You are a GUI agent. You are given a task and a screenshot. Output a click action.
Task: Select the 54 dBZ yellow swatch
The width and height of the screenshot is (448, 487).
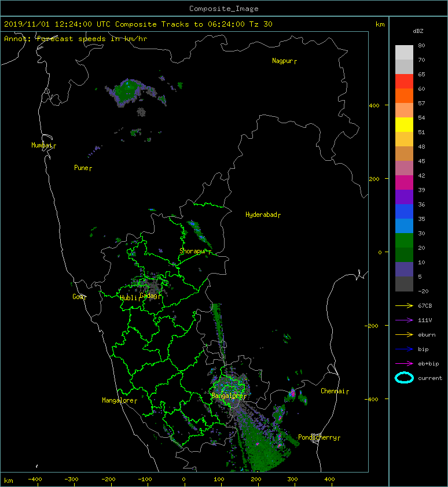(404, 124)
